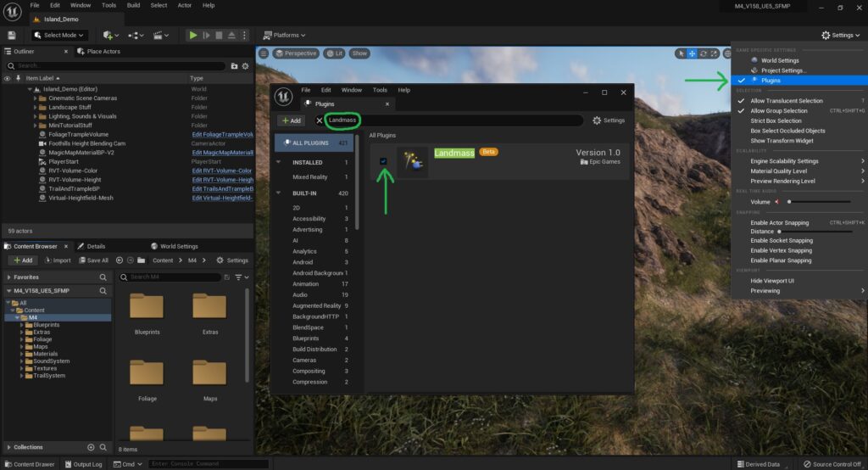Click the Save current level icon
868x470 pixels.
coord(12,35)
